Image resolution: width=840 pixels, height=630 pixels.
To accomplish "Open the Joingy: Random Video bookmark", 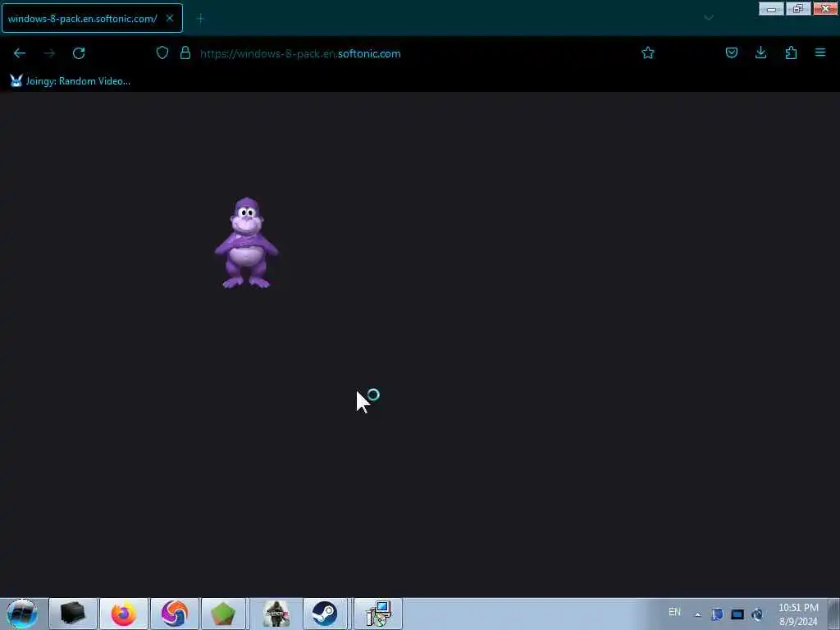I will coord(71,81).
